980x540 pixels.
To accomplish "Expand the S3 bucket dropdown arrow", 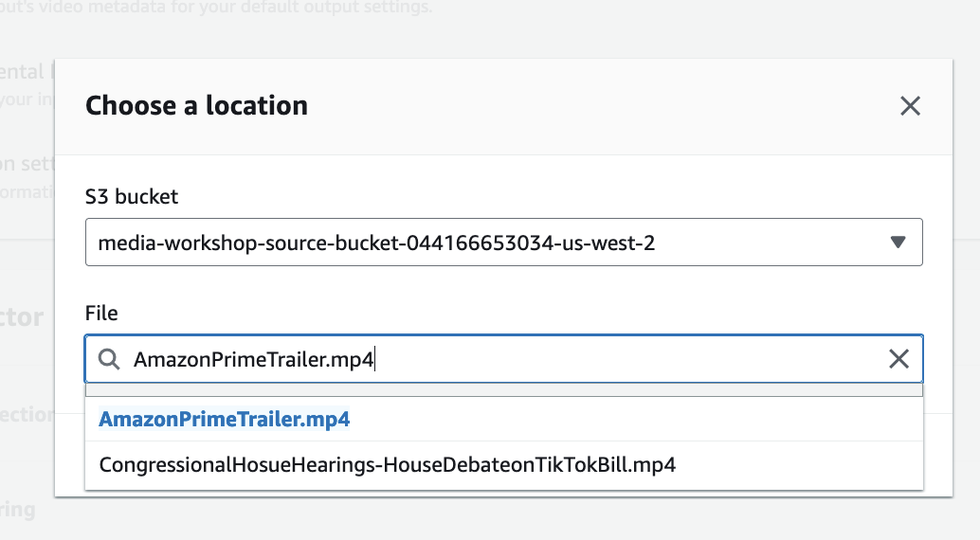I will (898, 243).
